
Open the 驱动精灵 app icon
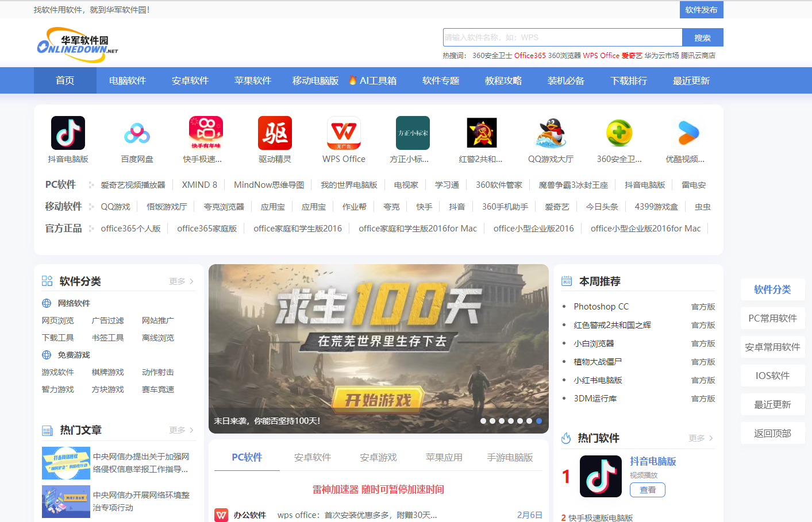(275, 133)
